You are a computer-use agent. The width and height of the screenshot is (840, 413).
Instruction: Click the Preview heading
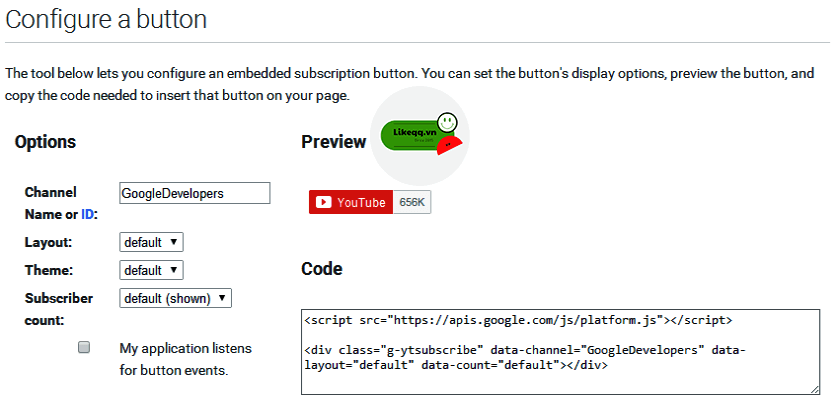(333, 142)
